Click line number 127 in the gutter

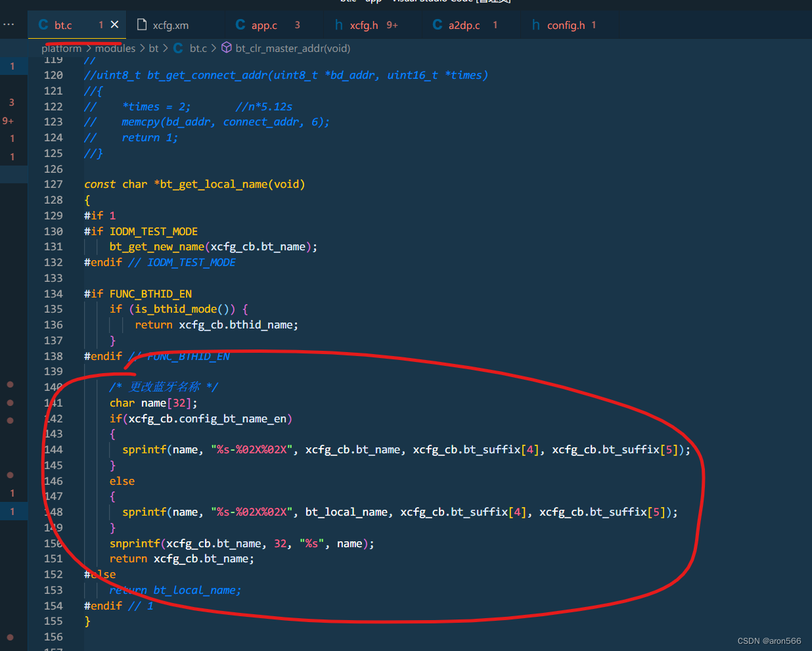click(53, 185)
